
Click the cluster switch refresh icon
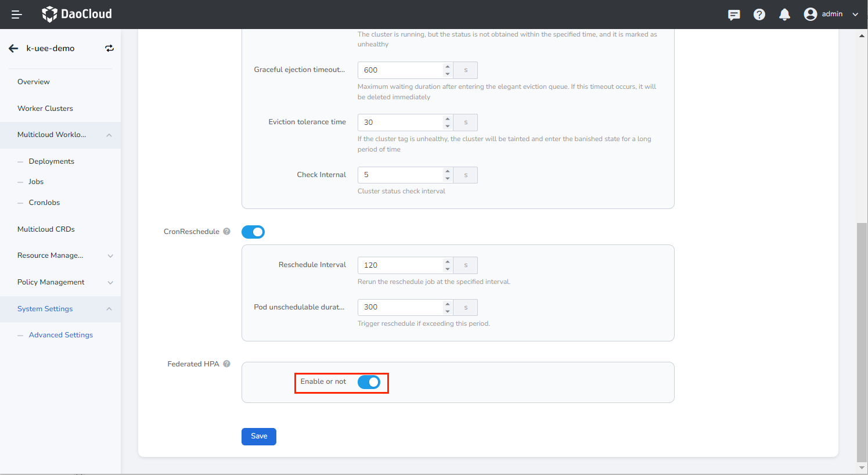pos(109,48)
